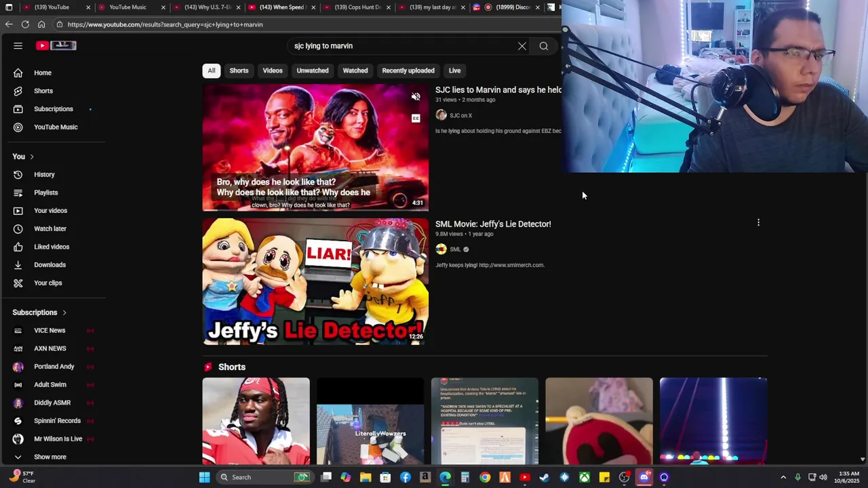Image resolution: width=868 pixels, height=488 pixels.
Task: Close the Cops Hunt browser tab
Action: (388, 7)
